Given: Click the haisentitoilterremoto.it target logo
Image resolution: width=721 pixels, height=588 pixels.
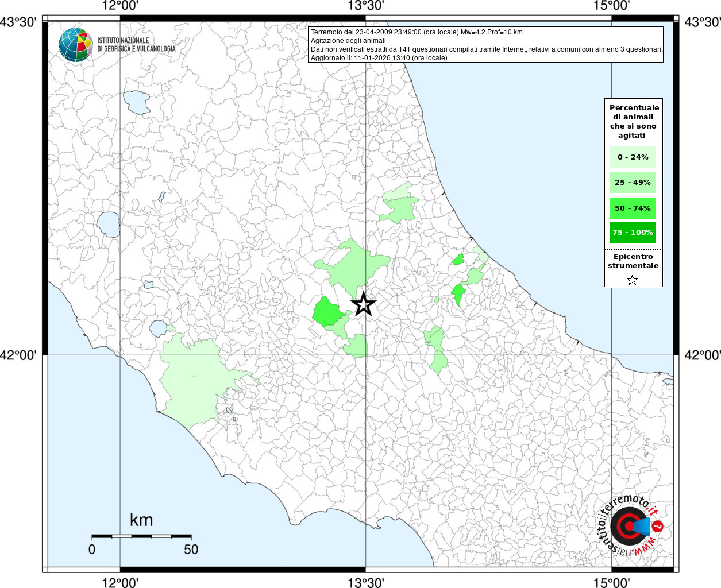Looking at the screenshot, I should pyautogui.click(x=628, y=526).
